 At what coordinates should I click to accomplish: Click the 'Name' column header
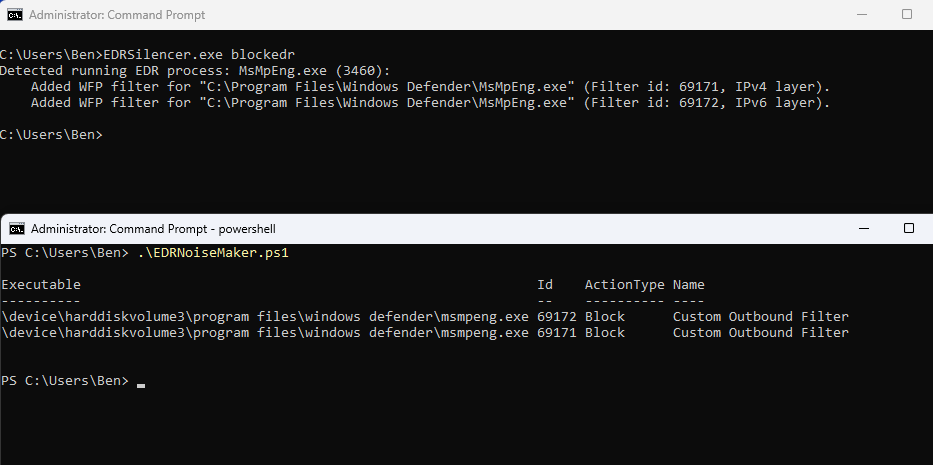pos(688,285)
